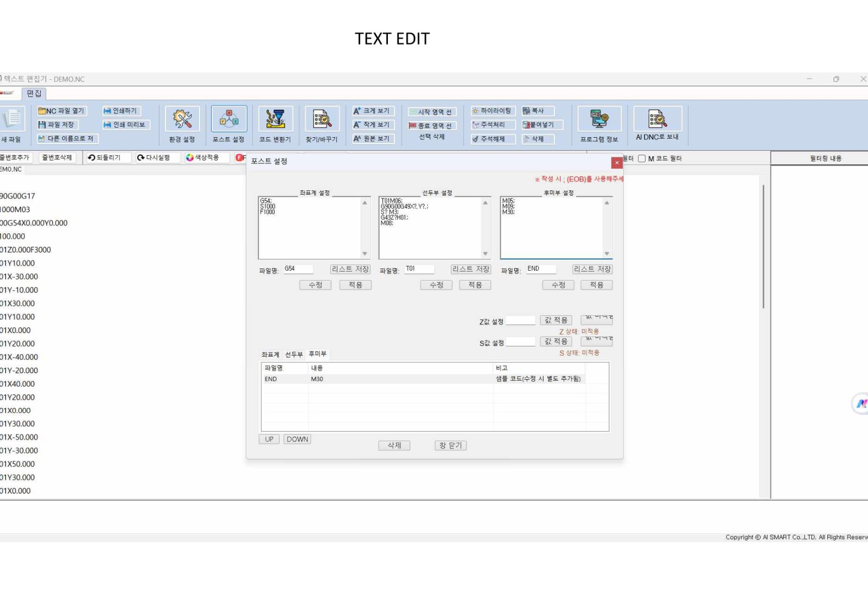The image size is (868, 614).
Task: Open the 편집 ribbon tab
Action: 34,93
